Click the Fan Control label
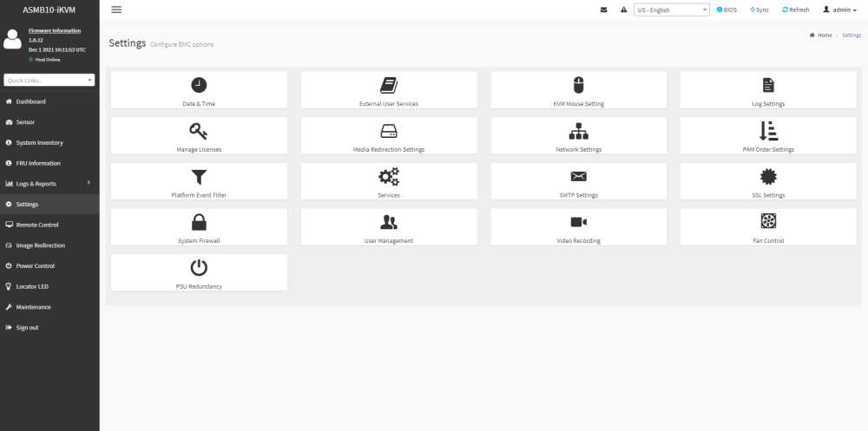 coord(768,241)
